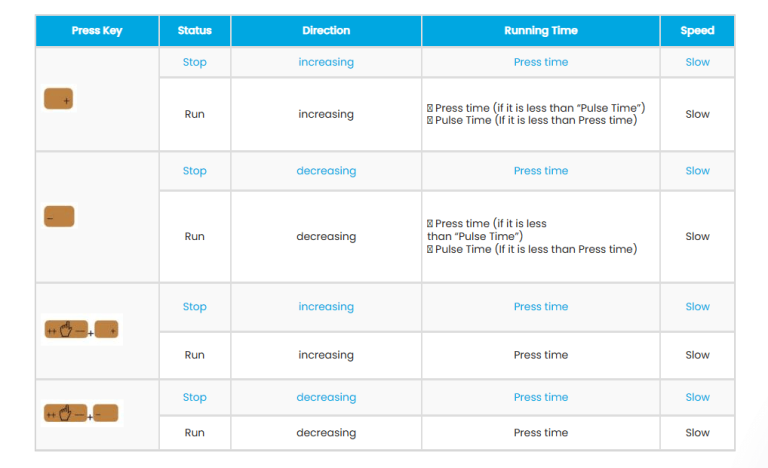Click the blue Stop link in first row
Screen dimensions: 768x468
point(194,62)
